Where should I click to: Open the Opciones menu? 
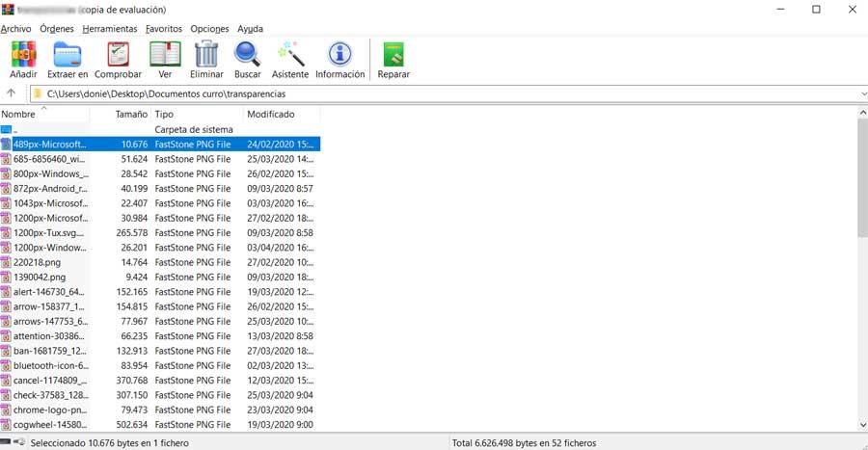[209, 29]
